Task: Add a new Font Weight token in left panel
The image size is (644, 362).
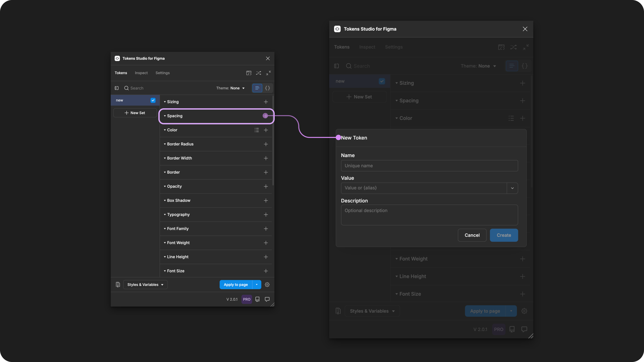Action: pos(266,243)
